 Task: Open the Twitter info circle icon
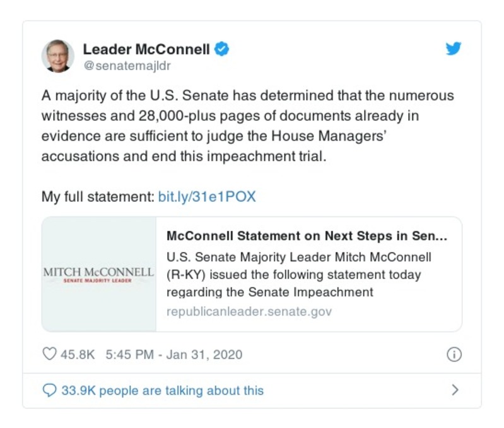(454, 355)
